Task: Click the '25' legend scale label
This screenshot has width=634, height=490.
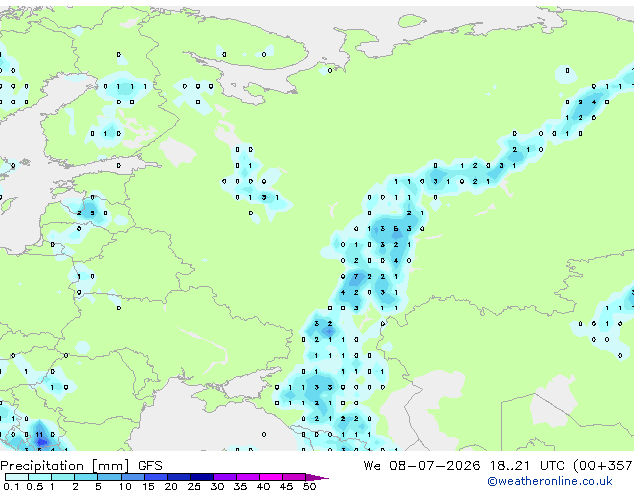Action: click(x=194, y=486)
